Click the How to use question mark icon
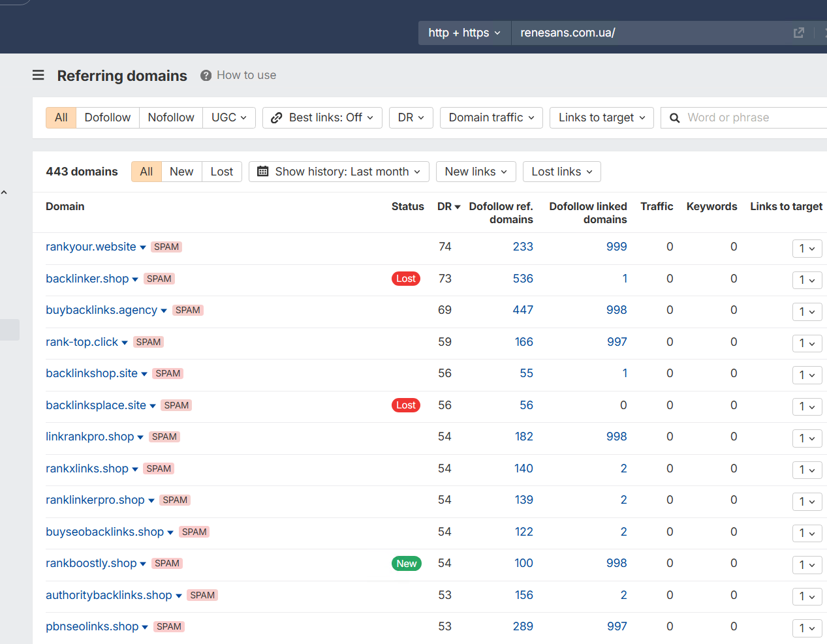 [206, 75]
